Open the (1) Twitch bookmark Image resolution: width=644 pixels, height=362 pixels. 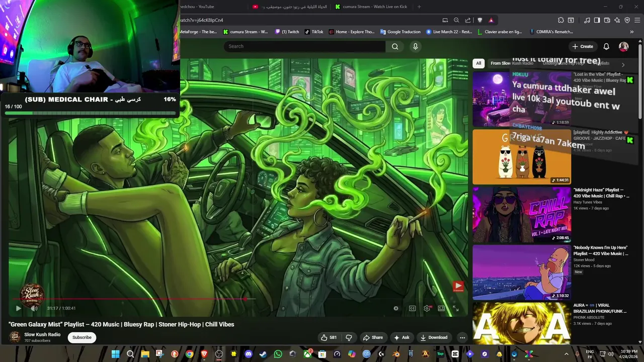[287, 32]
